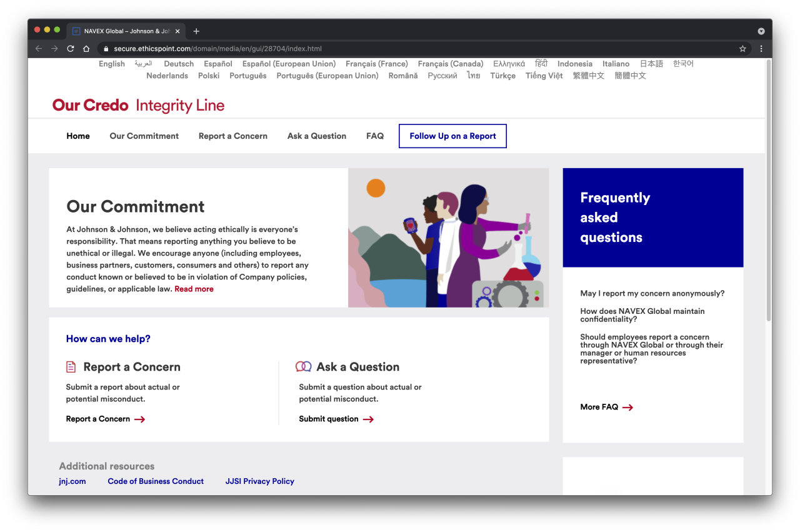800x532 pixels.
Task: Switch language to Русский
Action: [x=442, y=76]
